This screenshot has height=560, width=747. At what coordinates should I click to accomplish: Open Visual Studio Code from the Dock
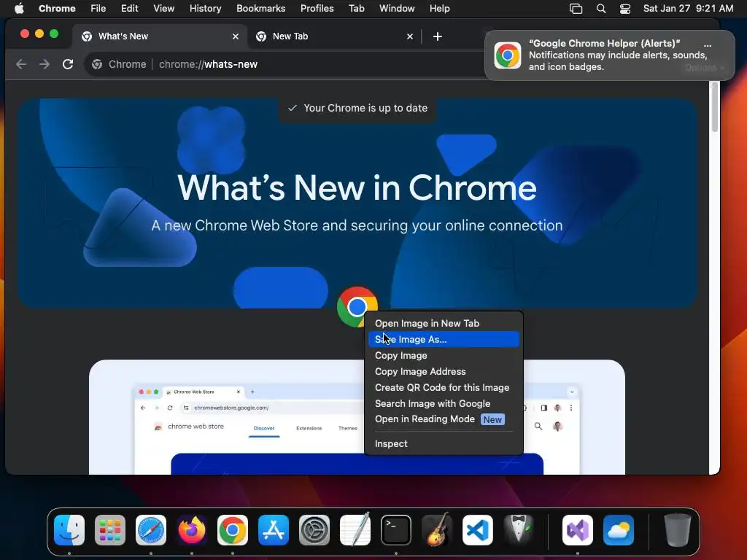click(x=478, y=530)
